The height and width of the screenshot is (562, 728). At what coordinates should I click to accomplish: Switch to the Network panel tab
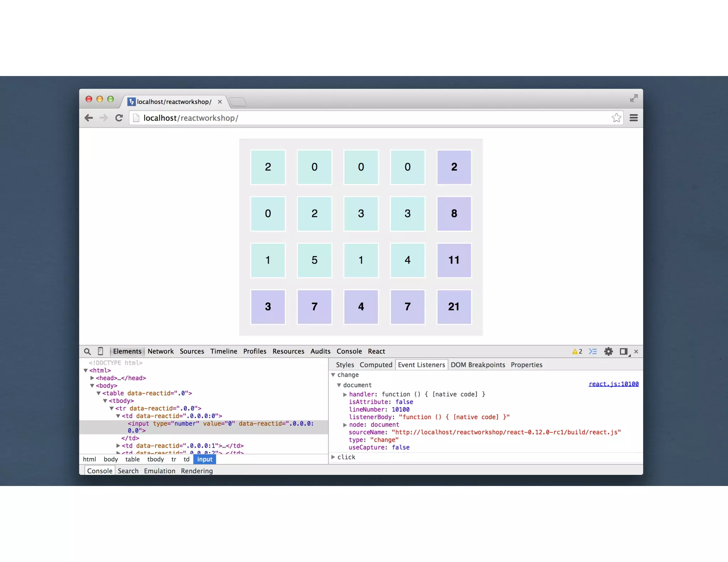(x=160, y=351)
